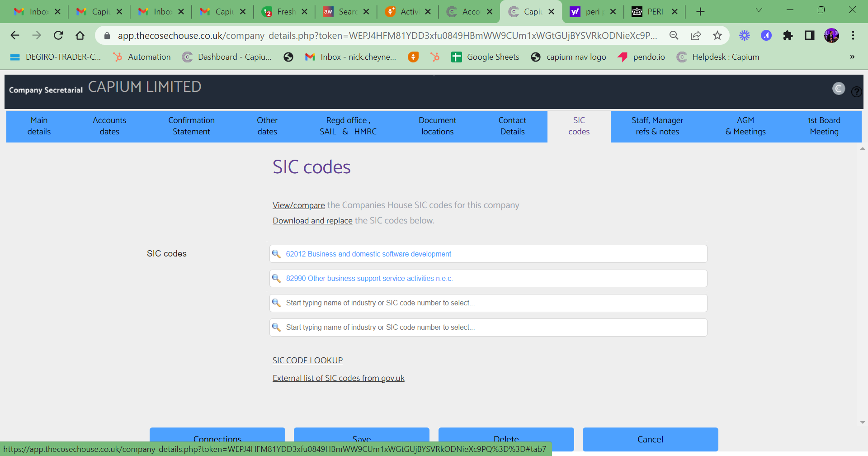Open the Document locations tab

437,126
